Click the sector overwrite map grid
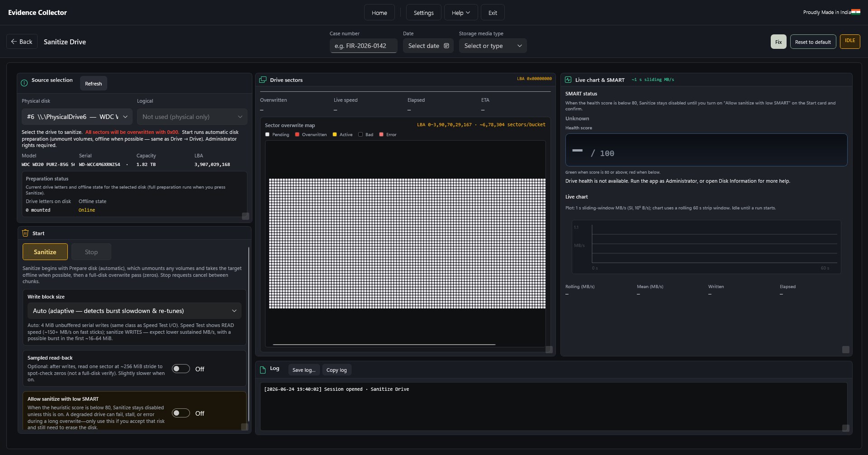The height and width of the screenshot is (455, 868). click(407, 243)
